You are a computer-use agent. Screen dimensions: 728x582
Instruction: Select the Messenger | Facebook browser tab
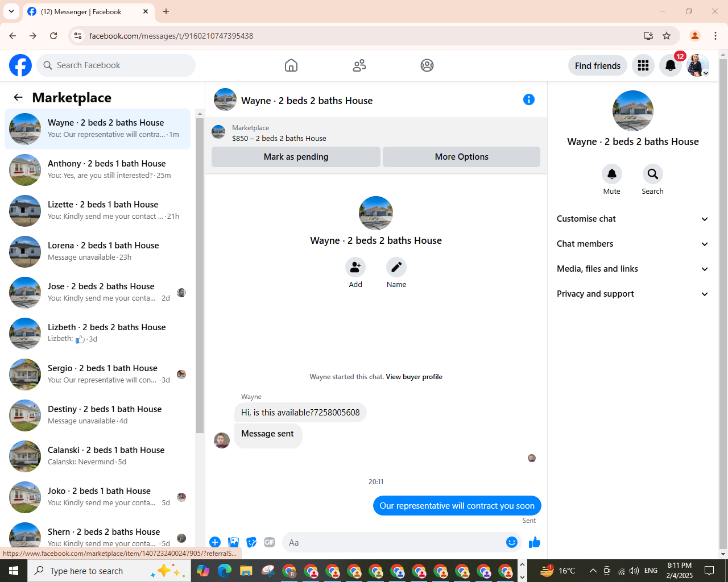tap(88, 11)
